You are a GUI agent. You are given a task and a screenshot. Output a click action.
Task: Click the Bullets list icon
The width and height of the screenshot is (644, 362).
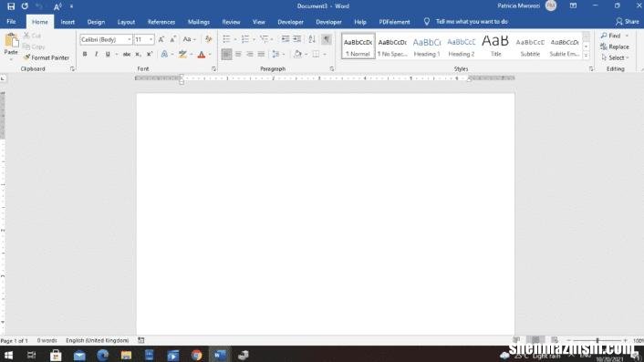click(226, 39)
